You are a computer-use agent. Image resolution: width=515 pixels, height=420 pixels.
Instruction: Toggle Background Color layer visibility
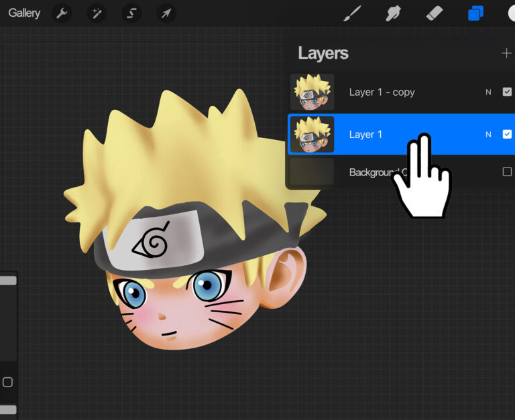pyautogui.click(x=507, y=171)
